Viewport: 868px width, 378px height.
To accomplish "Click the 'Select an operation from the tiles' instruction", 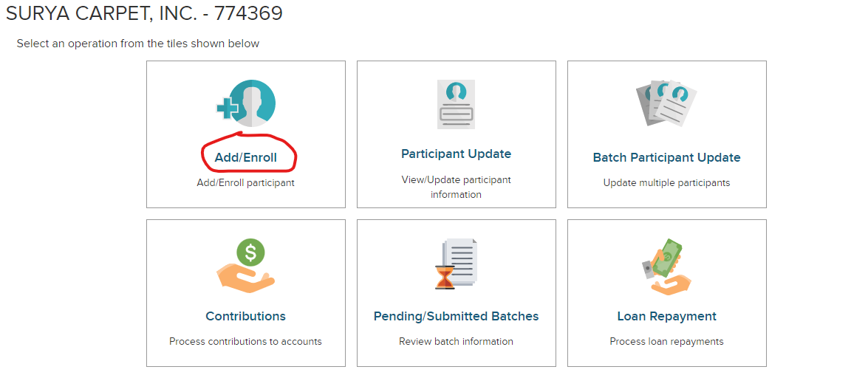I will tap(138, 43).
